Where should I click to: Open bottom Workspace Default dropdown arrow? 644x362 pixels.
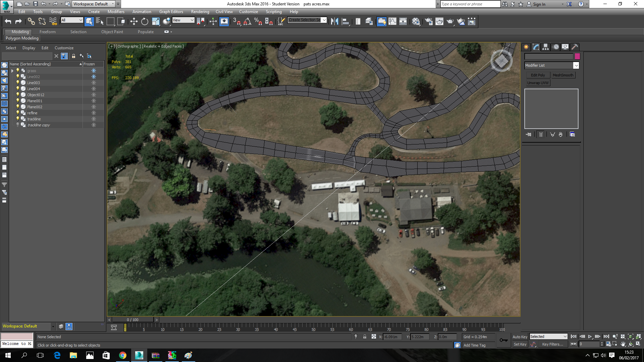tap(53, 326)
